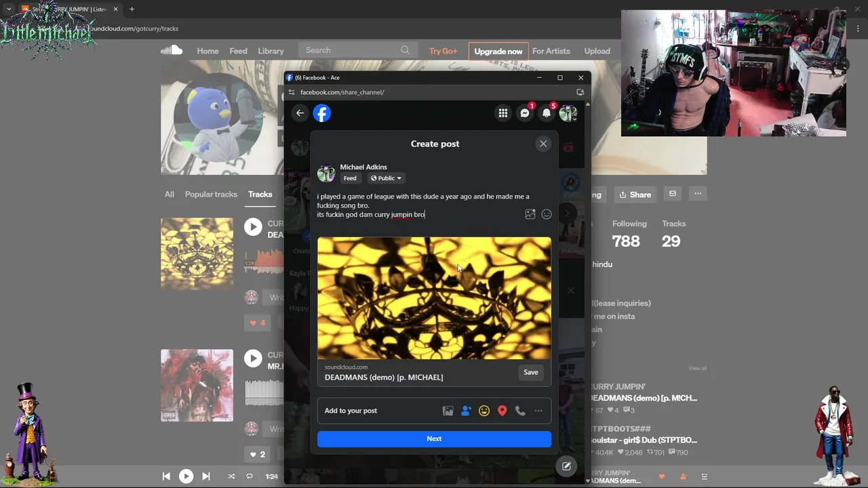Click the Feed destination badge
Screen dimensions: 868x488
coord(350,178)
